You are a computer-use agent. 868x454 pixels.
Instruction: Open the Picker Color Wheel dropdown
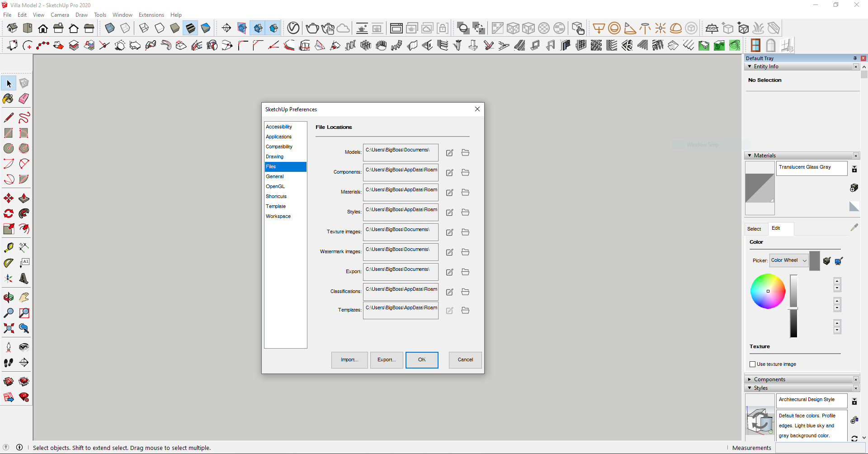[789, 260]
